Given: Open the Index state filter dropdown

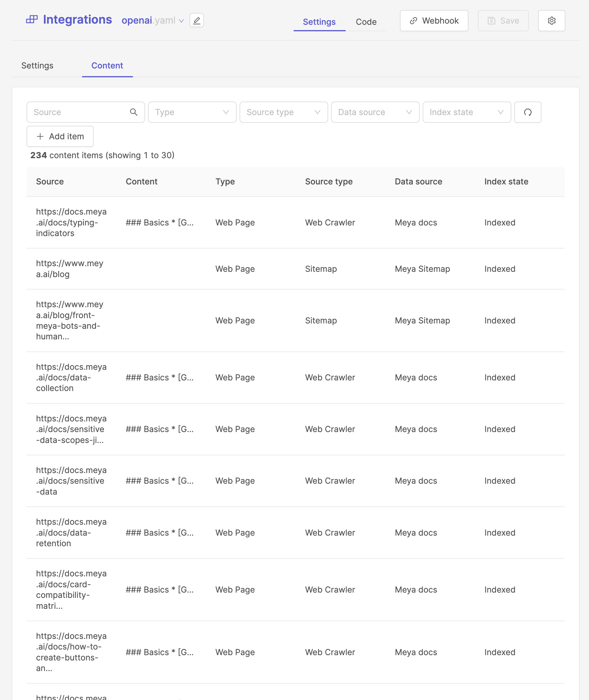Looking at the screenshot, I should (x=466, y=112).
